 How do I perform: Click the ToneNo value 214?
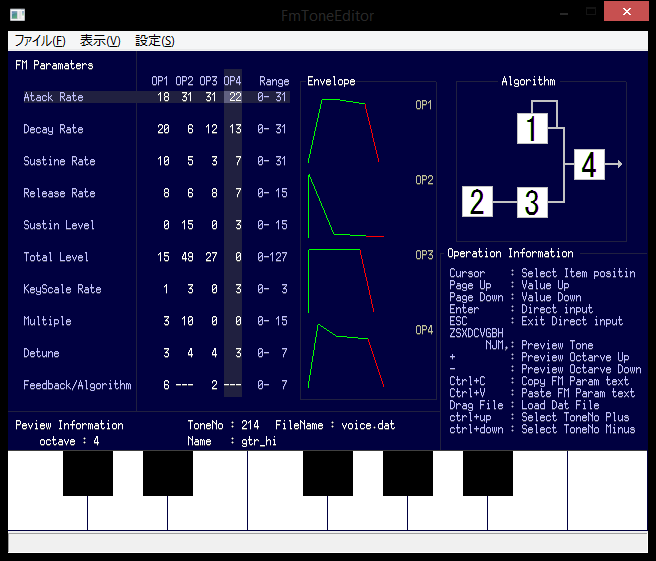coord(250,425)
